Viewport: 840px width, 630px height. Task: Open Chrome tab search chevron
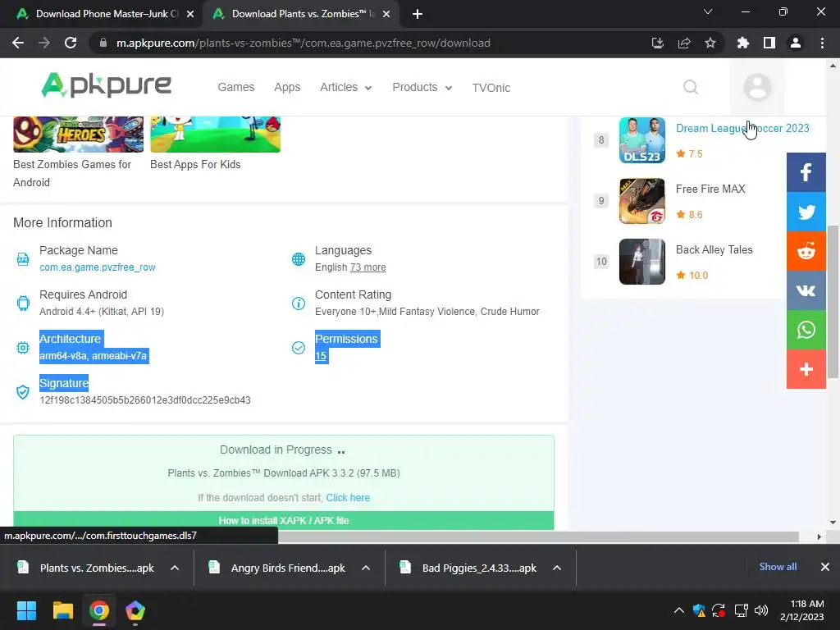point(708,11)
